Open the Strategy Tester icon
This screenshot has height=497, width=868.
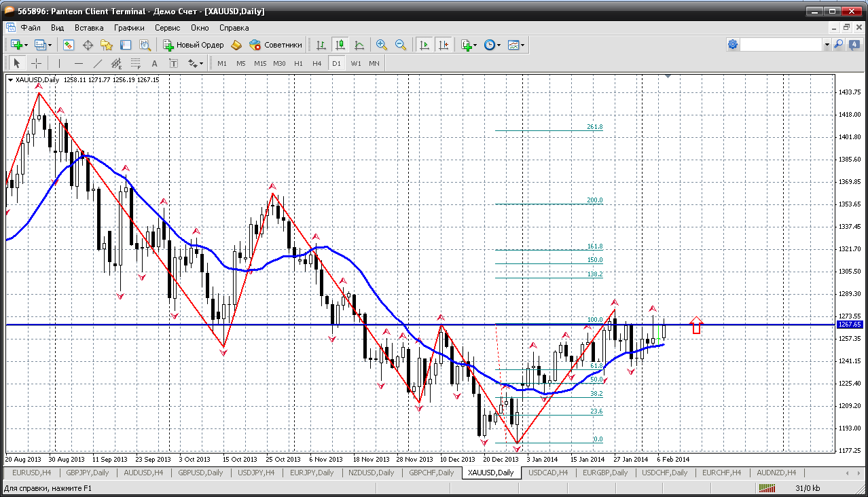tap(145, 45)
